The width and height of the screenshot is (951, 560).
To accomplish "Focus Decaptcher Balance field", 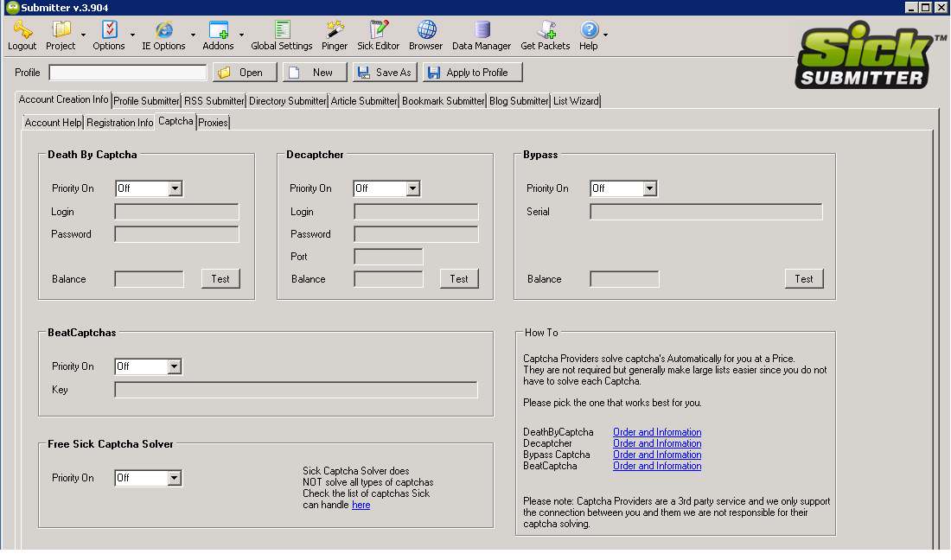I will click(x=388, y=279).
